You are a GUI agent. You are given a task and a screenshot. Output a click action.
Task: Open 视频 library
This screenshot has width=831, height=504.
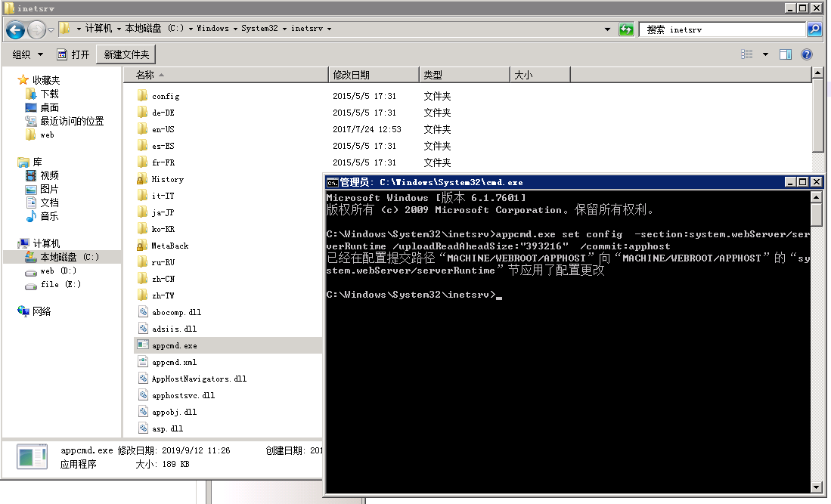(42, 176)
